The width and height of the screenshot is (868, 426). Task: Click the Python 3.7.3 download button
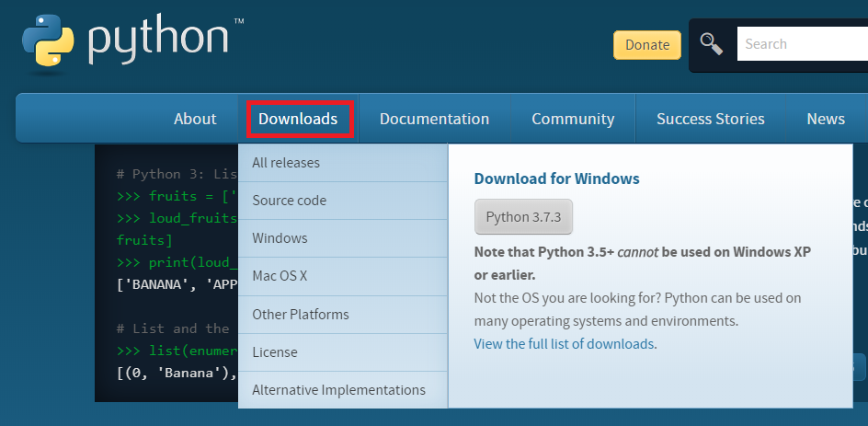[x=523, y=216]
